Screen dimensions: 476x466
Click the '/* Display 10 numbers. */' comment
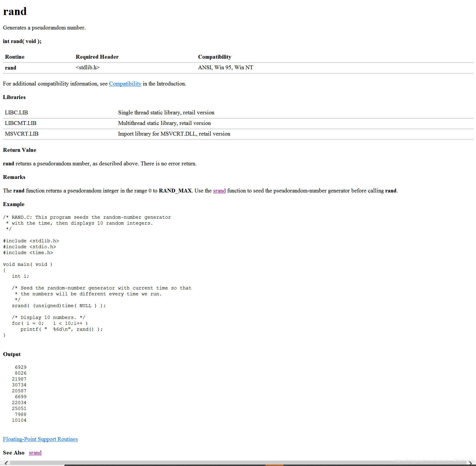point(48,317)
